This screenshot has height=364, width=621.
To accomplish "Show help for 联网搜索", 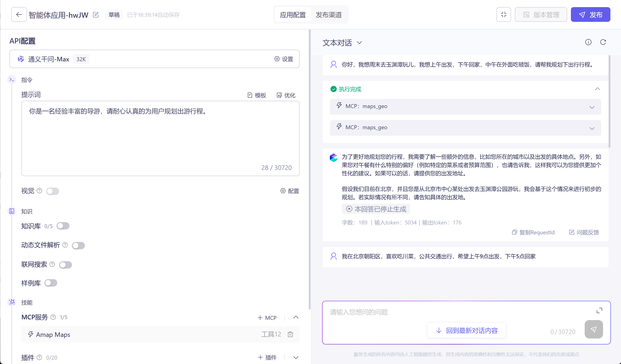I will point(52,264).
